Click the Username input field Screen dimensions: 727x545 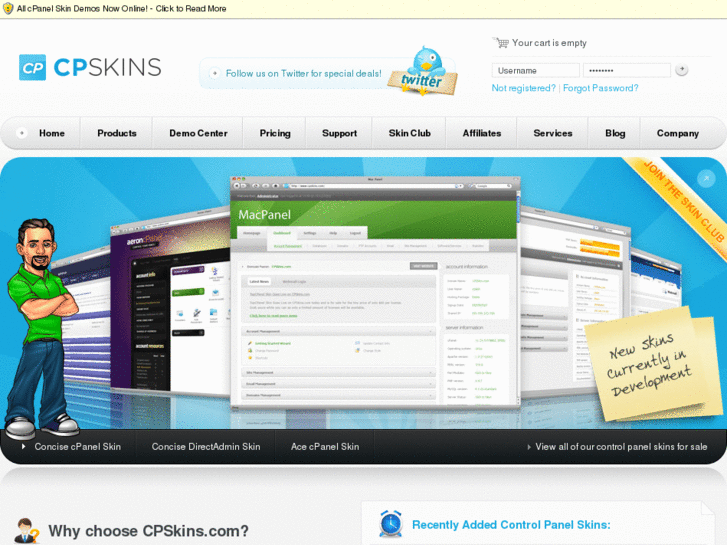536,71
